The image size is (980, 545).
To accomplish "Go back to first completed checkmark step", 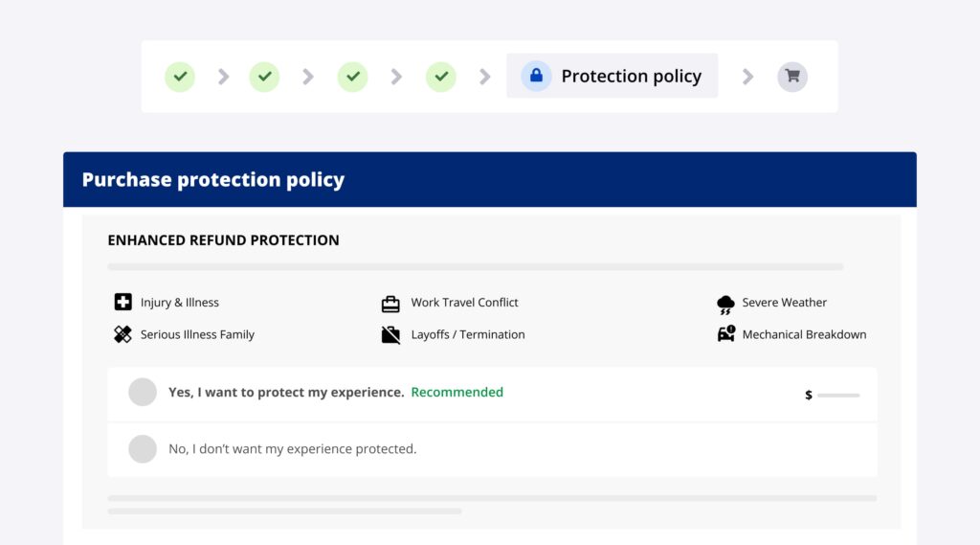I will pos(180,77).
